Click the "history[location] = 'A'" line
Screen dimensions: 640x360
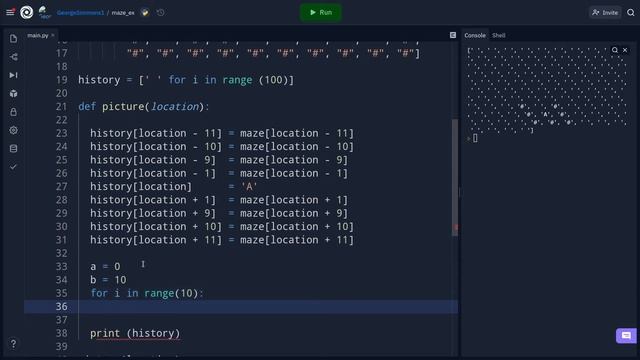pyautogui.click(x=173, y=187)
